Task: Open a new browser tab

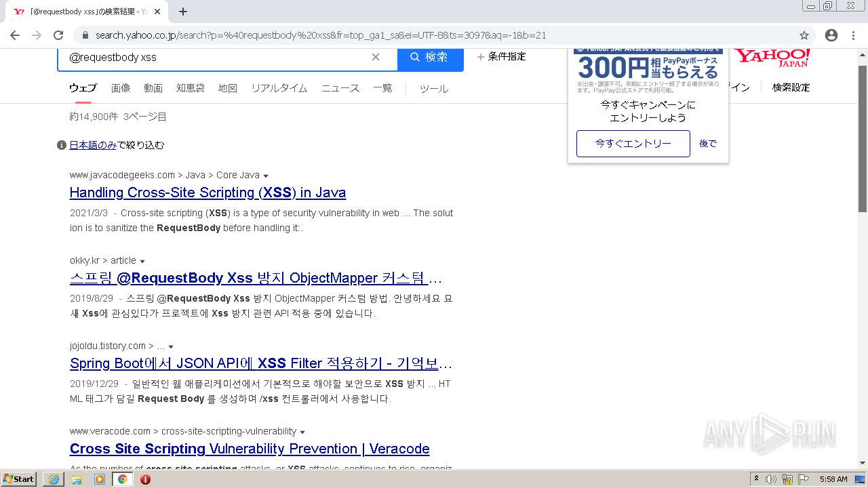Action: click(183, 12)
